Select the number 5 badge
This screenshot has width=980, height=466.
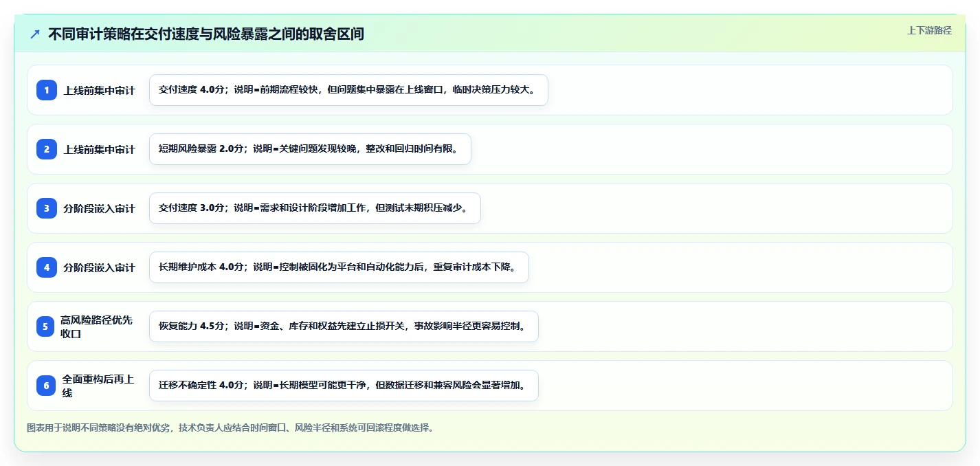45,326
